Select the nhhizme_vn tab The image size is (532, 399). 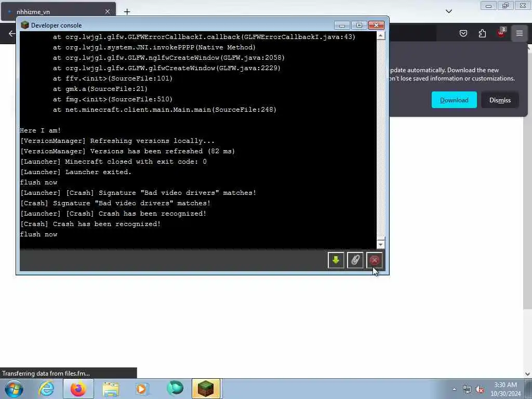click(58, 12)
